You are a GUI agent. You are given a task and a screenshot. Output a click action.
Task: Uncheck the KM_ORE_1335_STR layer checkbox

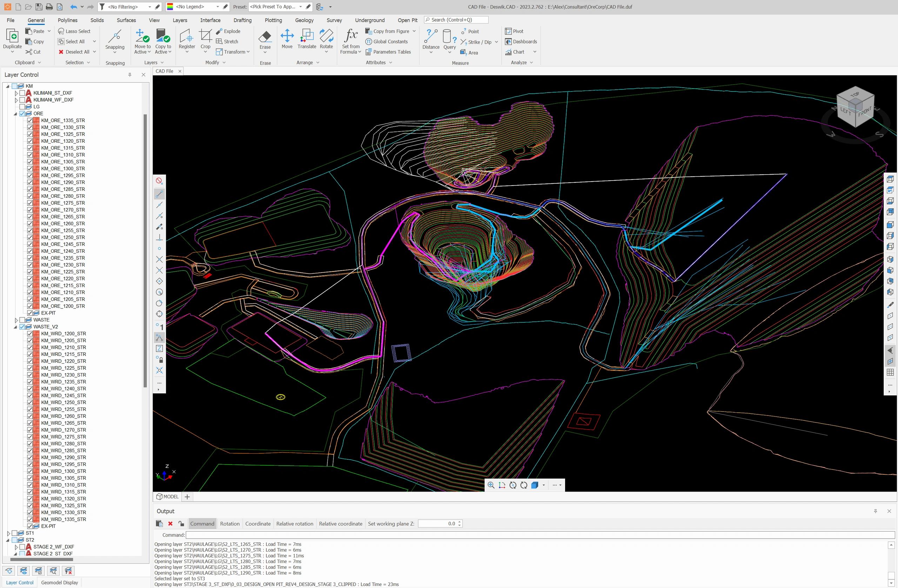[30, 120]
